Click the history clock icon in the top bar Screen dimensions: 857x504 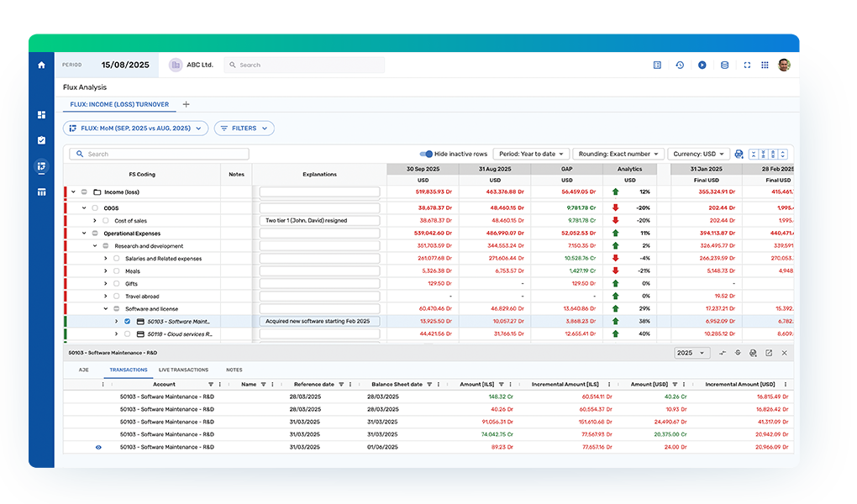(680, 65)
